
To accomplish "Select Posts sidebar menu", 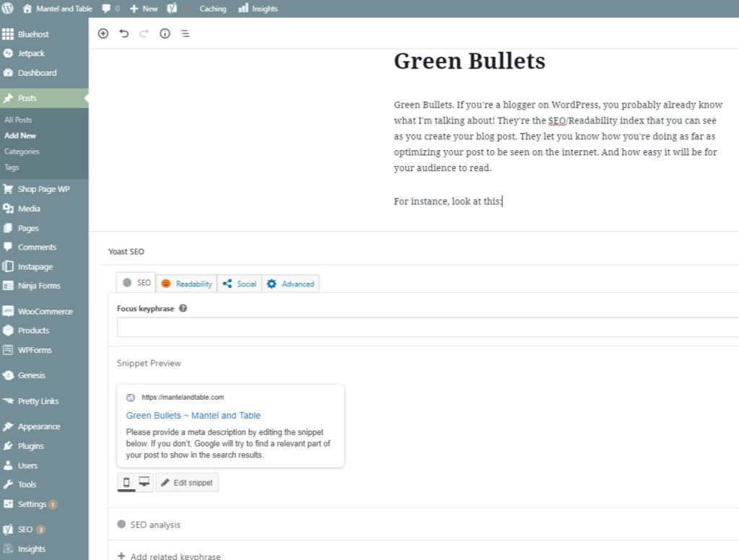I will click(x=44, y=98).
